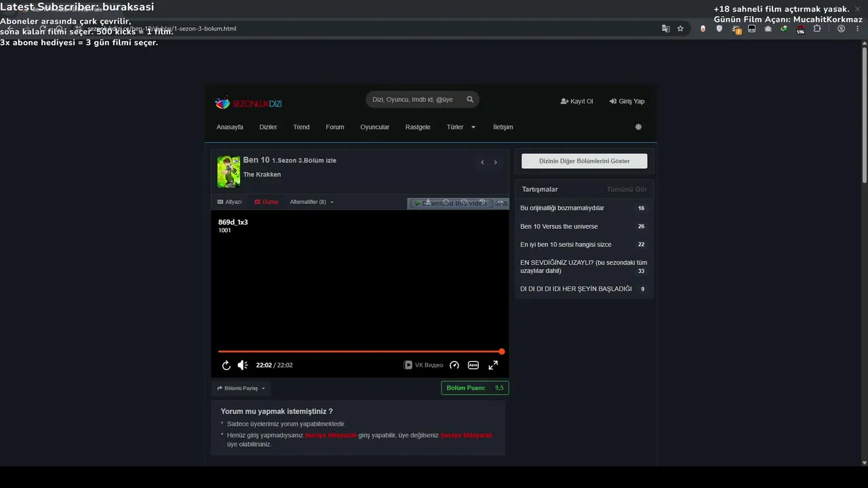
Task: Click the shield extension icon in toolbar
Action: point(719,28)
